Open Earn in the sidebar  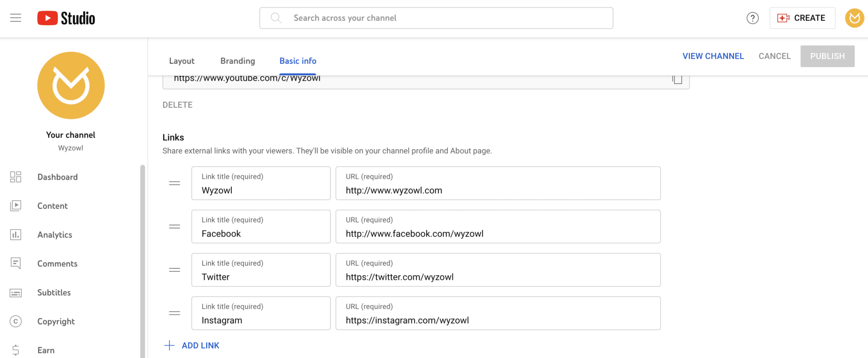coord(46,350)
